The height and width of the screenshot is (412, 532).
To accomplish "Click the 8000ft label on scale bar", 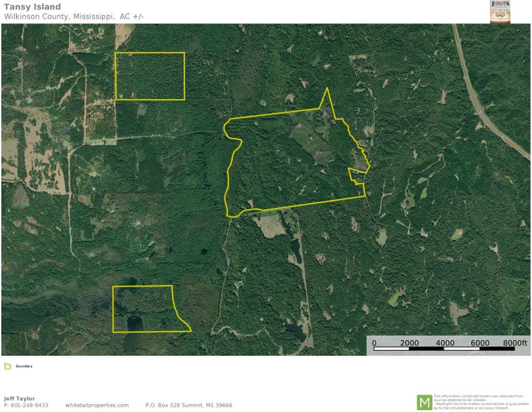I will pyautogui.click(x=516, y=343).
